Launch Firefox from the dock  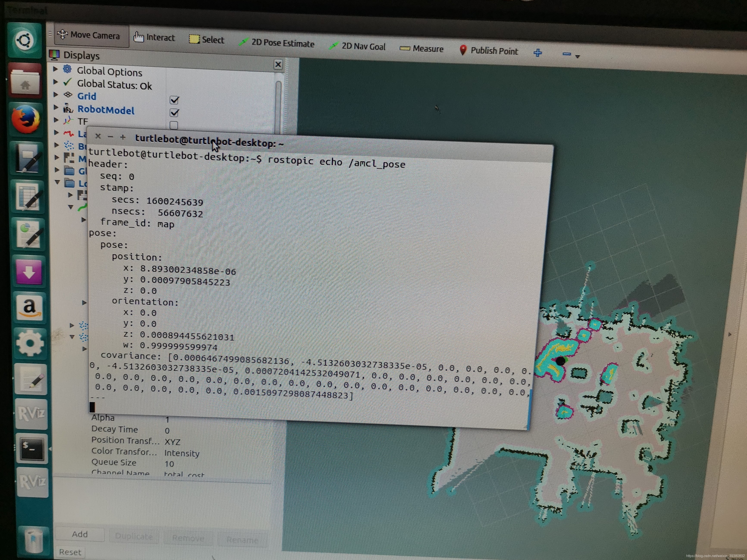(x=26, y=119)
